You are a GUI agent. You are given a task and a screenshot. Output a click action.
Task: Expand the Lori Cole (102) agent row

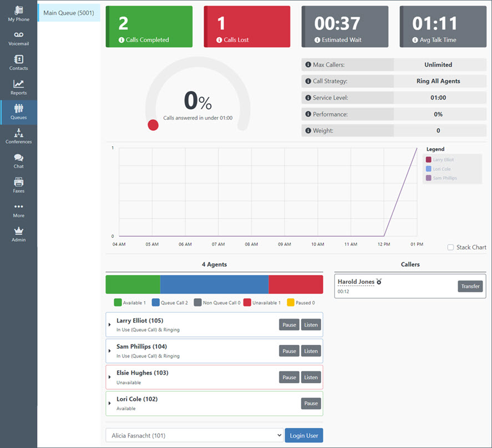[x=109, y=403]
